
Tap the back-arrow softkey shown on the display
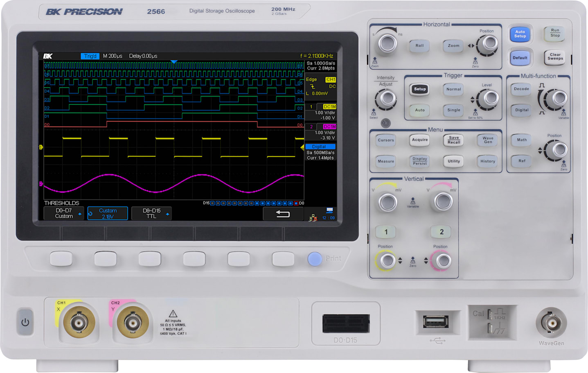coord(282,213)
